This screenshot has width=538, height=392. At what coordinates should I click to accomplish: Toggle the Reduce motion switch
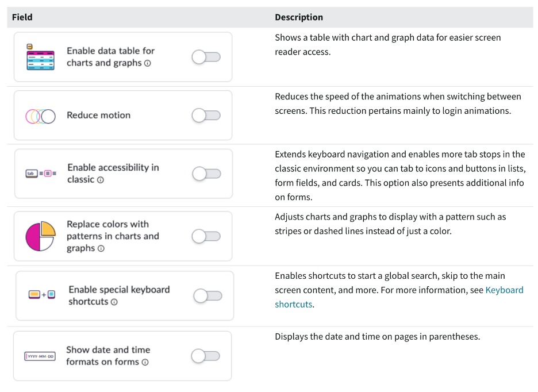pos(206,115)
